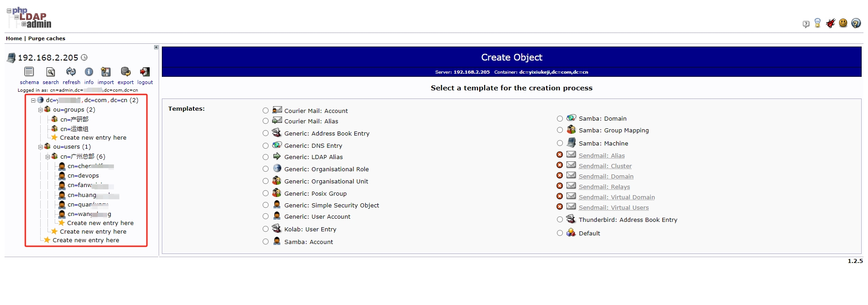This screenshot has width=868, height=305.
Task: Choose Generic: Posix Group radio button
Action: point(265,193)
